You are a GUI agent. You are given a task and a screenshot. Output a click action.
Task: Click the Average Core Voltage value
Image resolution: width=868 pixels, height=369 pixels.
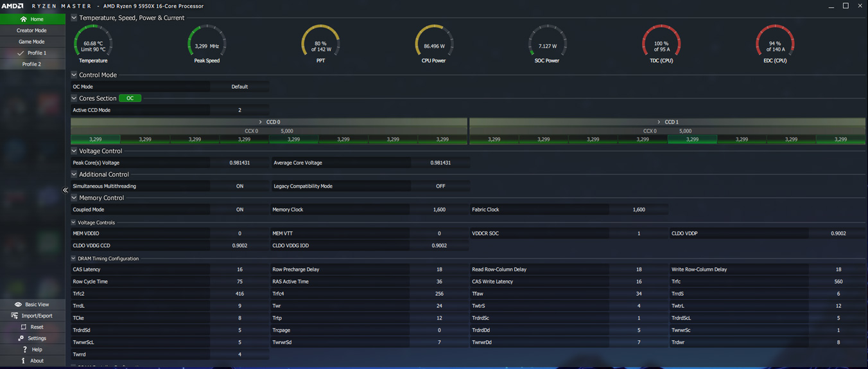[440, 163]
